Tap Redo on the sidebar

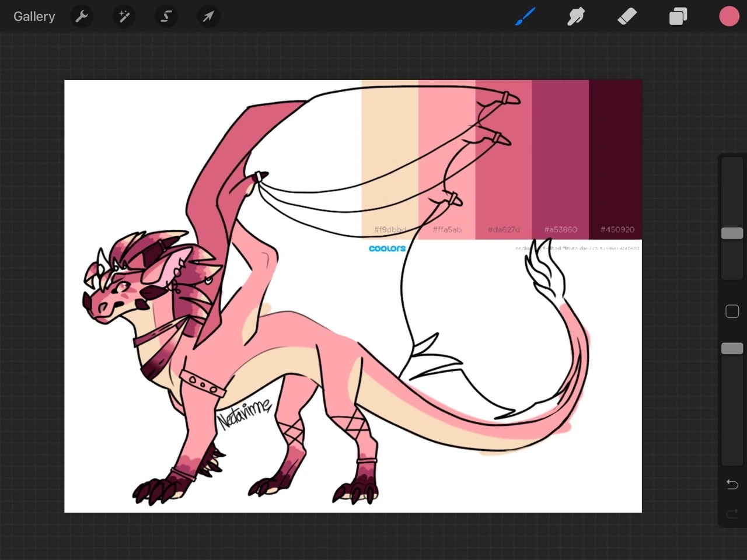(732, 513)
